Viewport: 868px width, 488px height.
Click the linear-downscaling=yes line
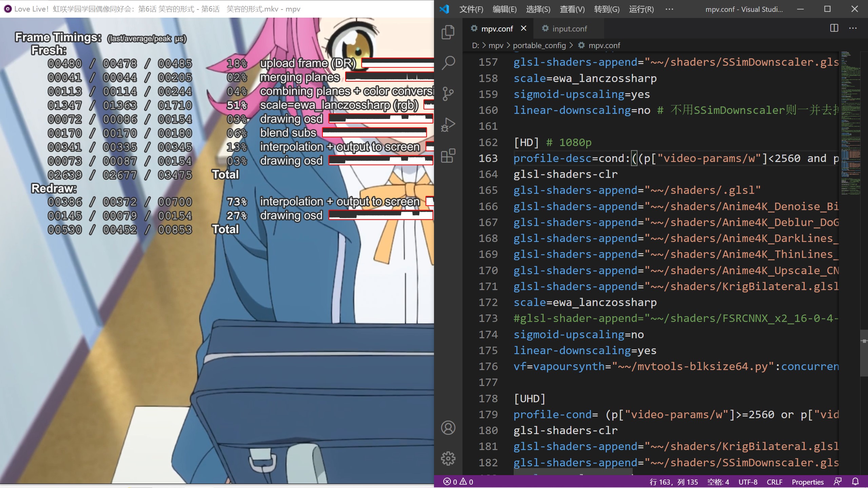[585, 350]
